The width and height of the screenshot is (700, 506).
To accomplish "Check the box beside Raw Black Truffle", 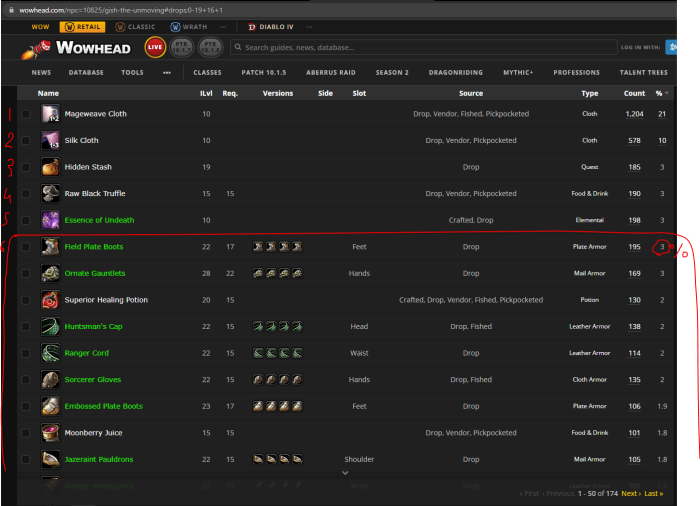I will pyautogui.click(x=25, y=194).
